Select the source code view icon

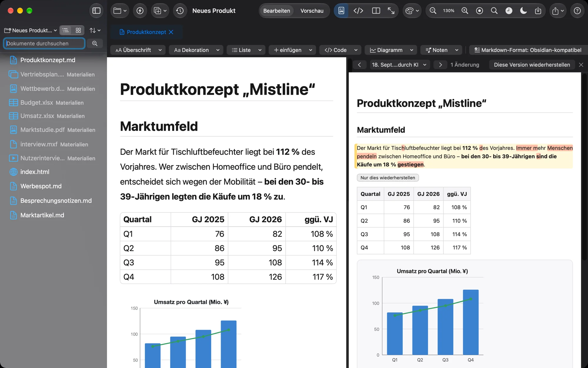click(358, 11)
